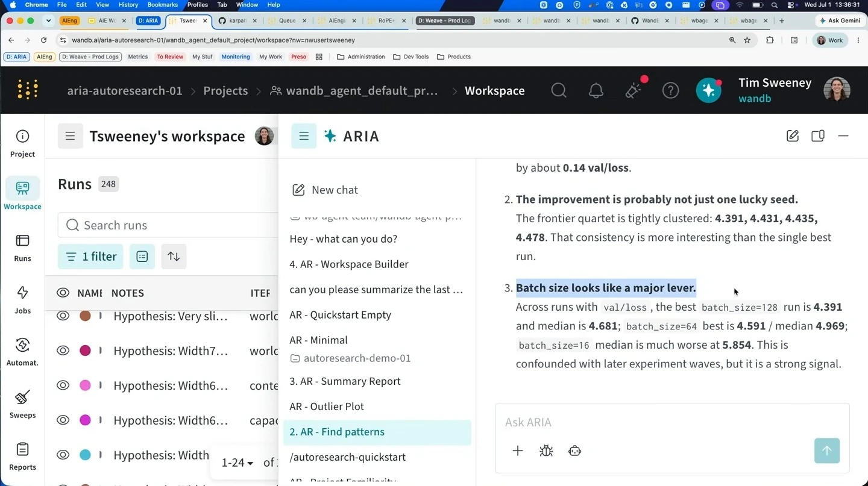
Task: Open the Dev Tools bookmarks folder
Action: pos(410,57)
